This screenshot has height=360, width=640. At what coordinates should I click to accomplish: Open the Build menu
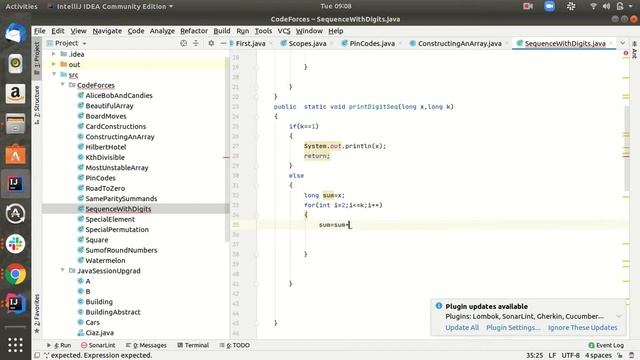pos(222,31)
